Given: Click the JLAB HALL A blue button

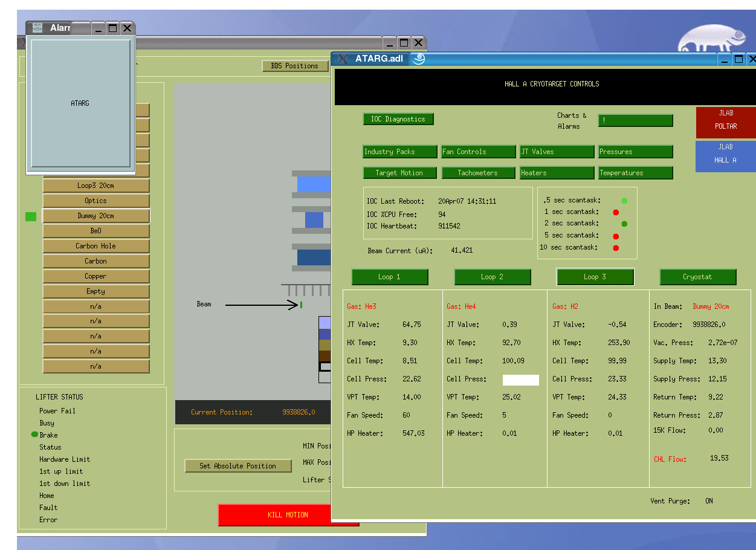Looking at the screenshot, I should coord(726,156).
